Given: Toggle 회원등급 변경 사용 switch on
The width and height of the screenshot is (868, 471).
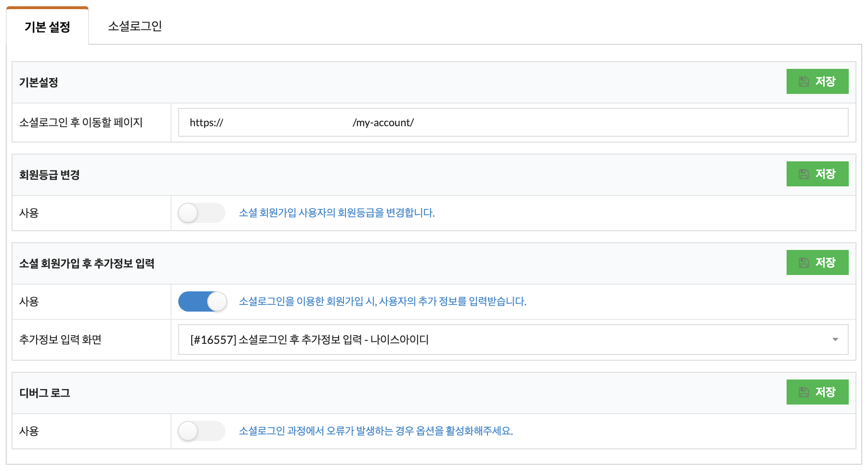Looking at the screenshot, I should click(x=202, y=213).
